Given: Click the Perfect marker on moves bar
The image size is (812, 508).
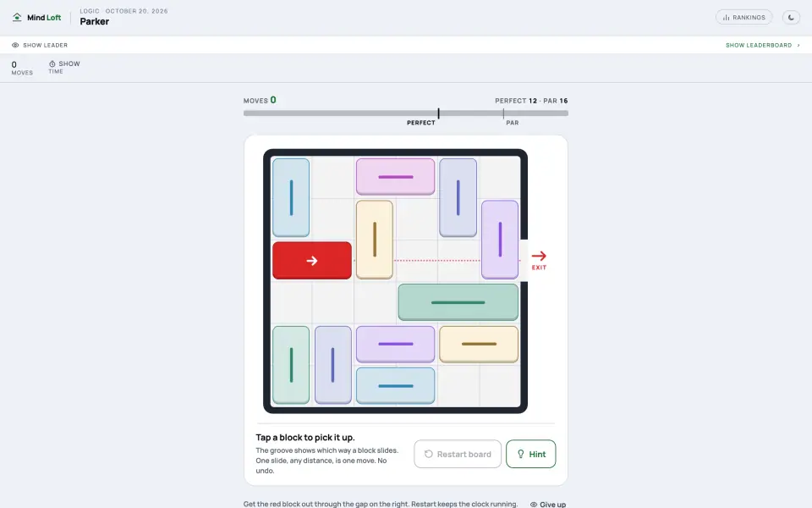Looking at the screenshot, I should point(438,113).
